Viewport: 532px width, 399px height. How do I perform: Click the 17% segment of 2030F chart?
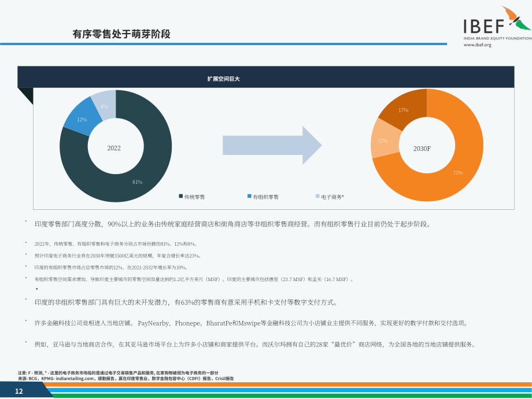[x=404, y=110]
